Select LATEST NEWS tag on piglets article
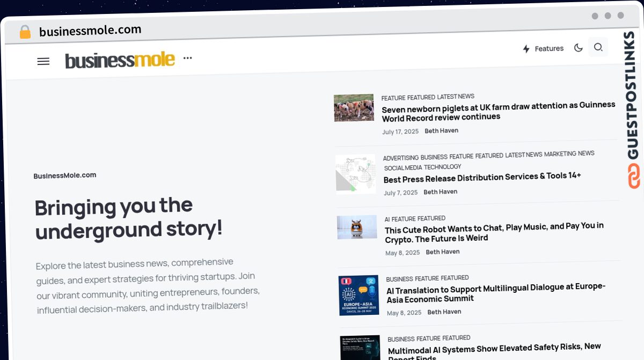The width and height of the screenshot is (644, 360). coord(456,97)
